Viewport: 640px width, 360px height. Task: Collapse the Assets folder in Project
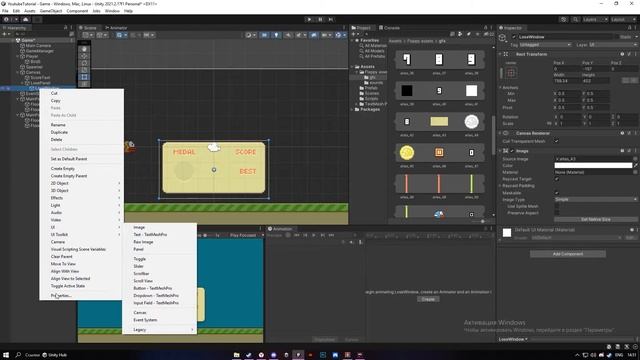coord(353,67)
